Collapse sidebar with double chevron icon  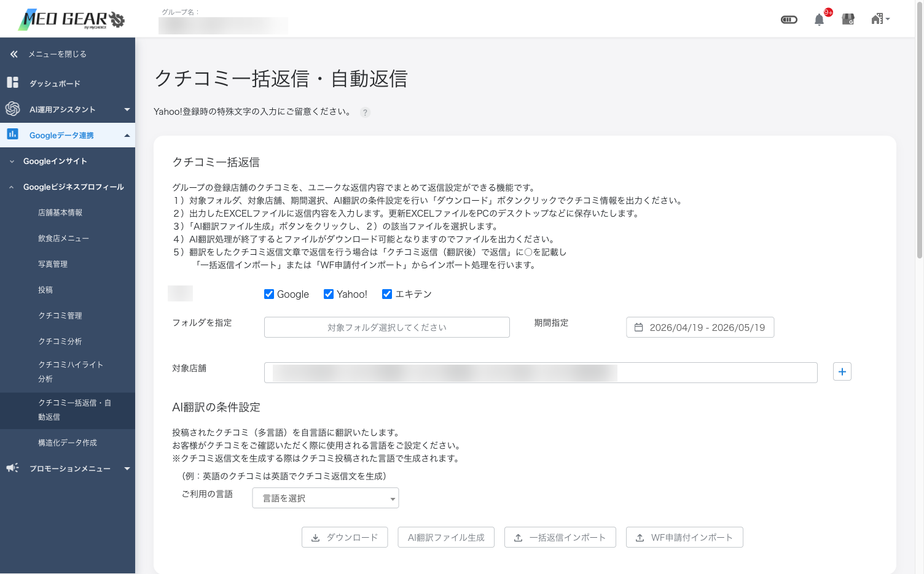pos(14,54)
